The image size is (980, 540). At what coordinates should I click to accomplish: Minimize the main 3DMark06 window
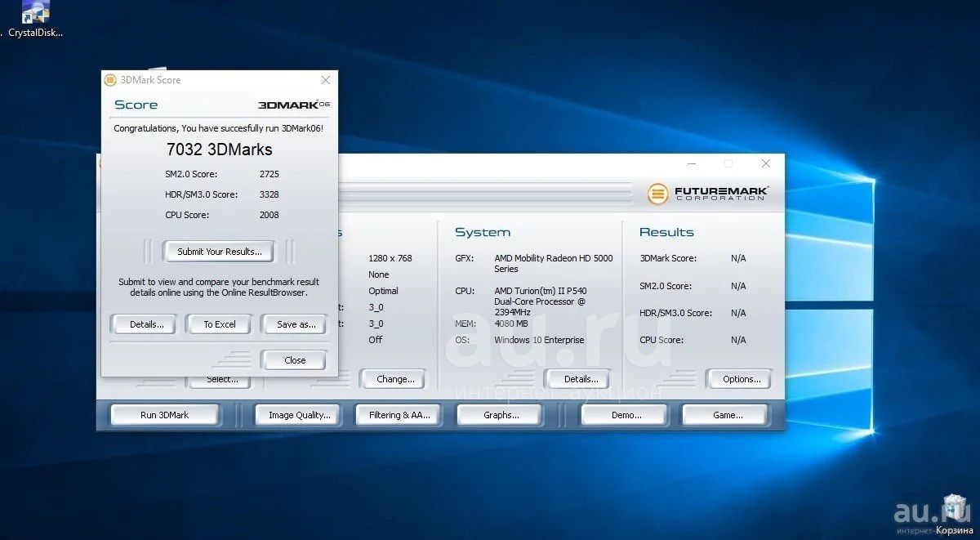(x=691, y=164)
